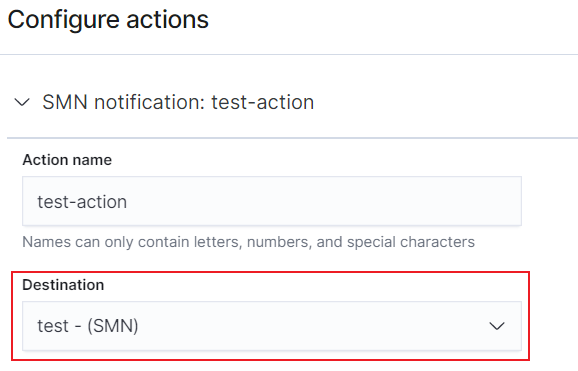This screenshot has width=578, height=371.
Task: Open the Destination combo box
Action: click(272, 326)
